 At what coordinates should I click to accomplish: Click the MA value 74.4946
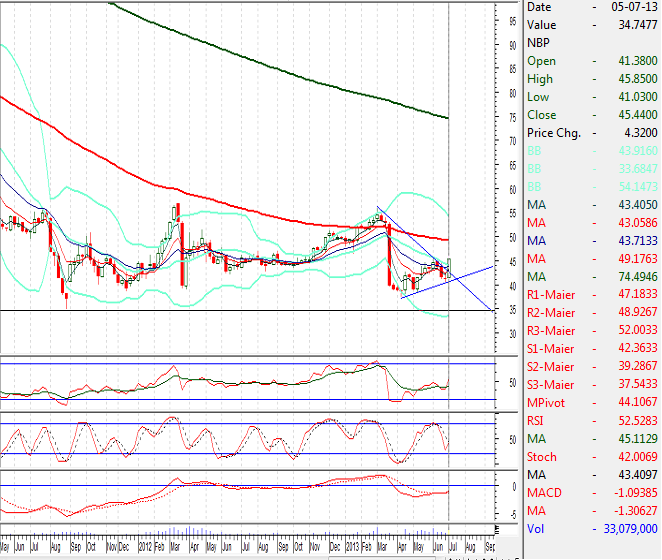point(632,277)
